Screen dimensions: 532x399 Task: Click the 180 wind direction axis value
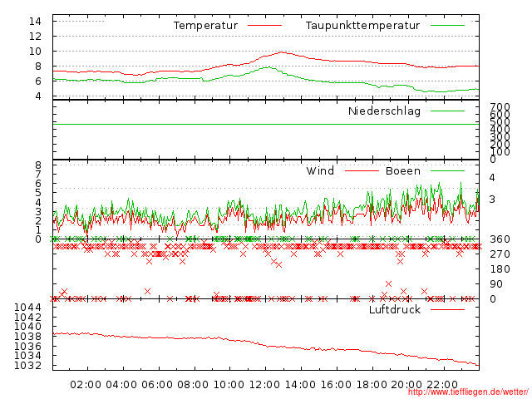tap(500, 269)
